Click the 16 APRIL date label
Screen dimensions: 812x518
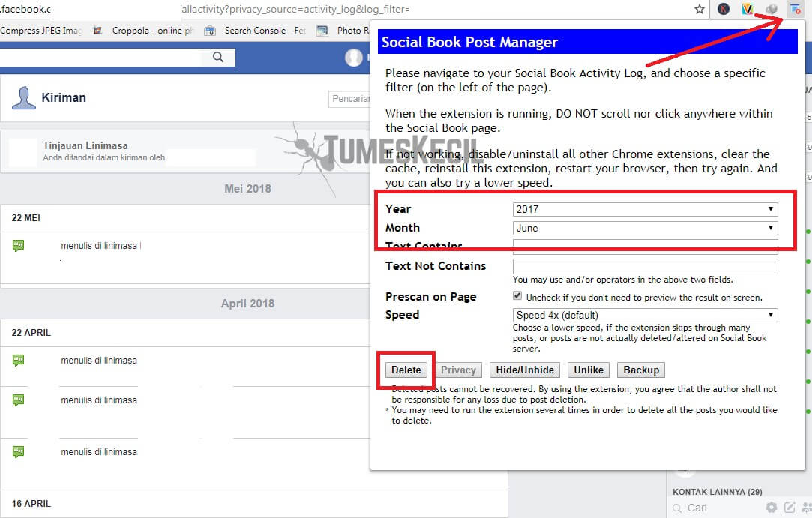point(31,504)
